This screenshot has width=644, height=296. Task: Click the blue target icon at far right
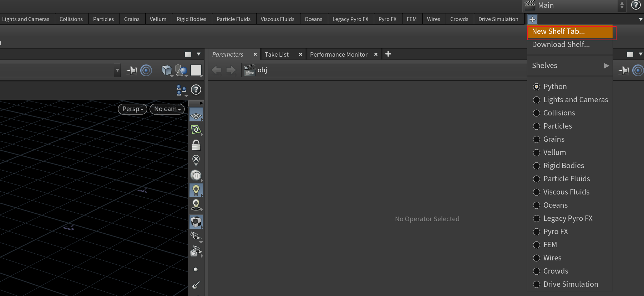[x=638, y=70]
